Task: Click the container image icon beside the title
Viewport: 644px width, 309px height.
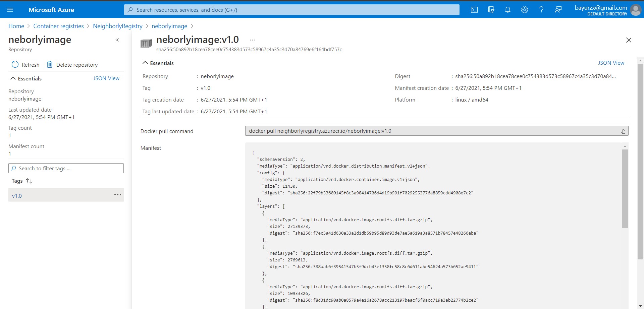Action: click(x=146, y=43)
